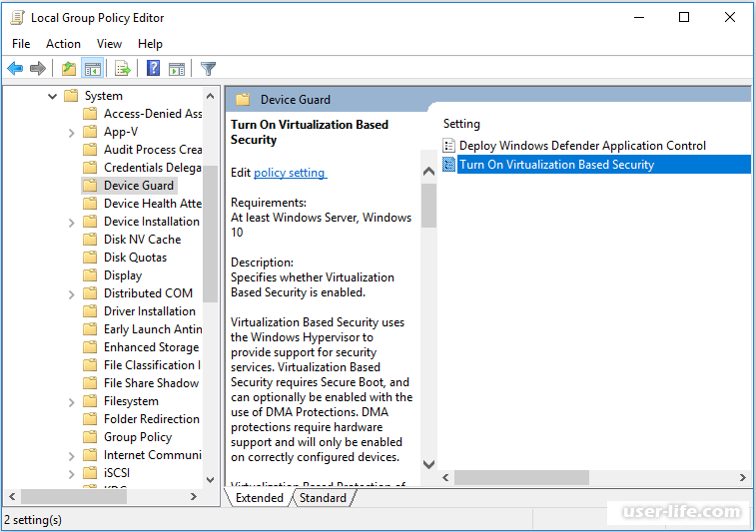Click the Turn On Virtualization Based Security policy icon

pyautogui.click(x=448, y=165)
